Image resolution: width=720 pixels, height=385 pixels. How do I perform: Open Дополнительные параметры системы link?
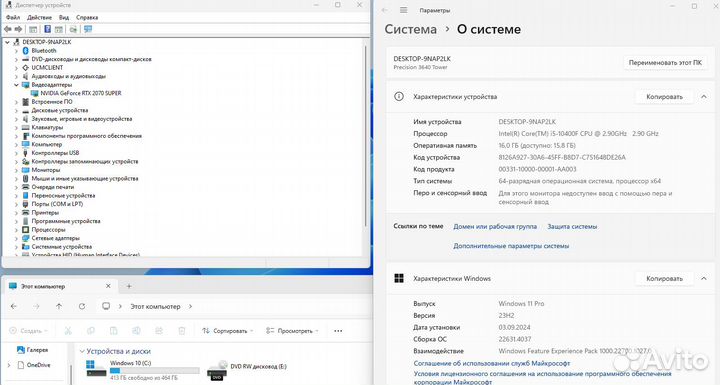511,246
